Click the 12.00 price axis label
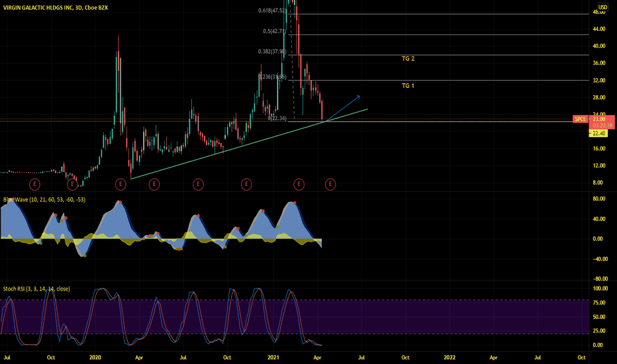Image resolution: width=617 pixels, height=364 pixels. (x=599, y=165)
